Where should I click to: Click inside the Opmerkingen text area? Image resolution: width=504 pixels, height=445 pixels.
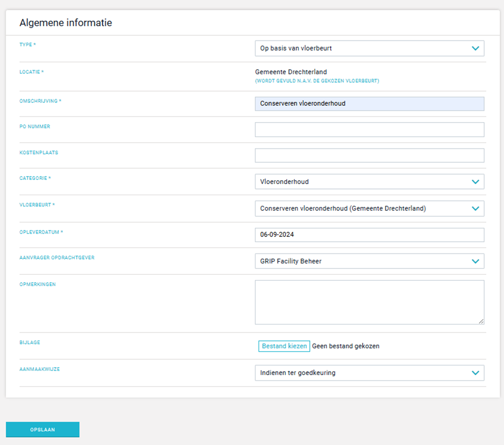pos(369,302)
